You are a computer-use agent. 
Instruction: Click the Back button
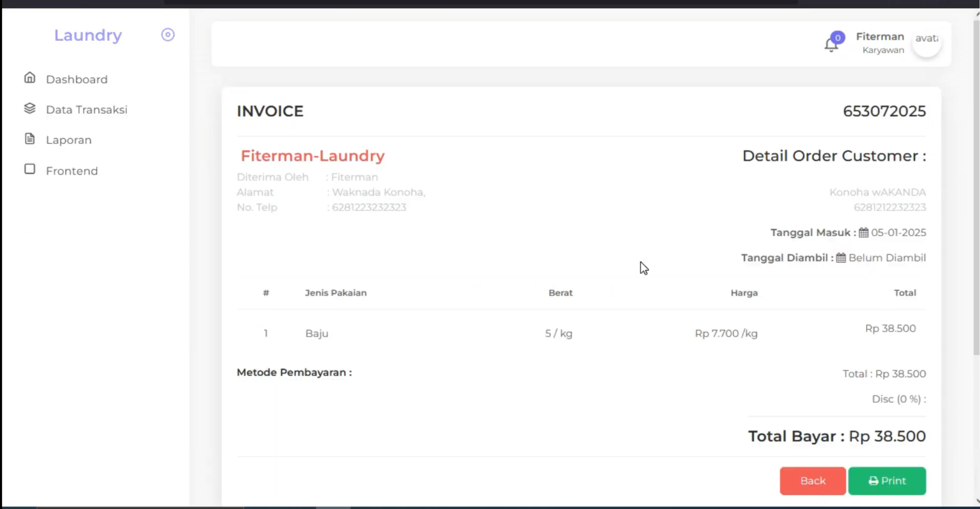813,481
